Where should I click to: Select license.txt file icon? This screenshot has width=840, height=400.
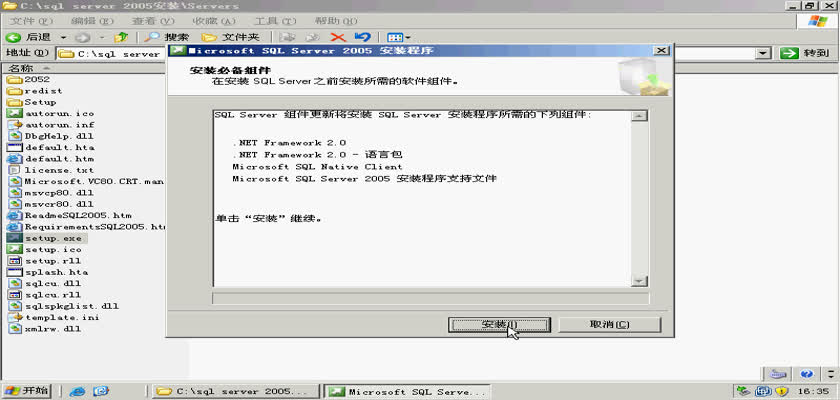(x=15, y=170)
